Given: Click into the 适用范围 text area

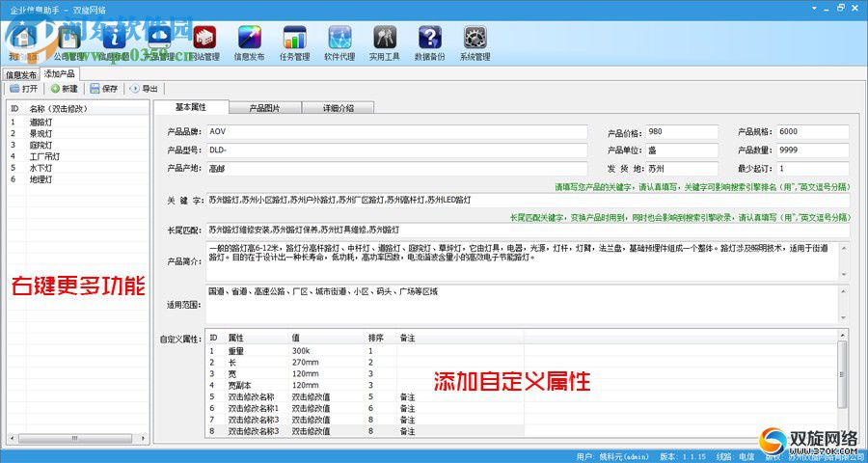Looking at the screenshot, I should pyautogui.click(x=523, y=304).
